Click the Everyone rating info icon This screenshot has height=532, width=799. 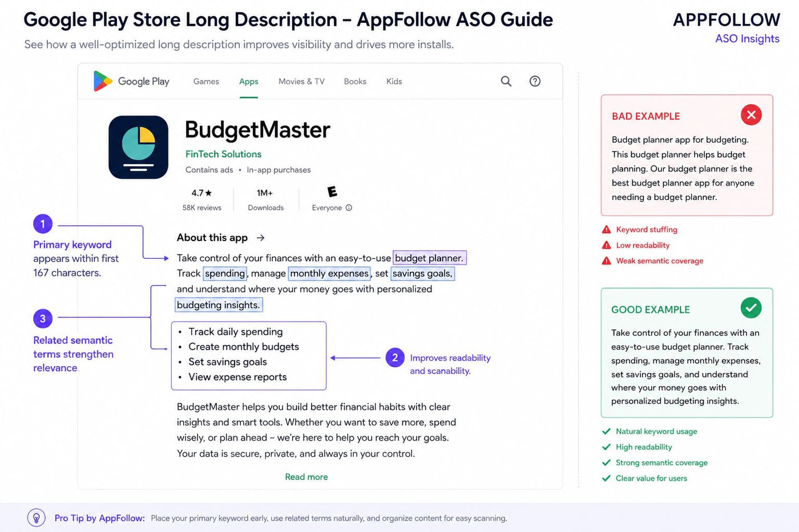tap(349, 208)
